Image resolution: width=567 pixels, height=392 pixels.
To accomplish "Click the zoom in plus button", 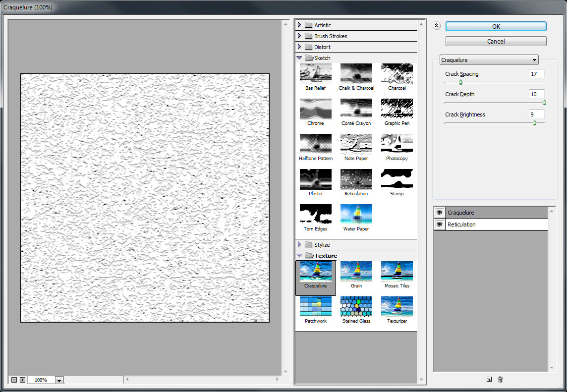I will pos(22,380).
